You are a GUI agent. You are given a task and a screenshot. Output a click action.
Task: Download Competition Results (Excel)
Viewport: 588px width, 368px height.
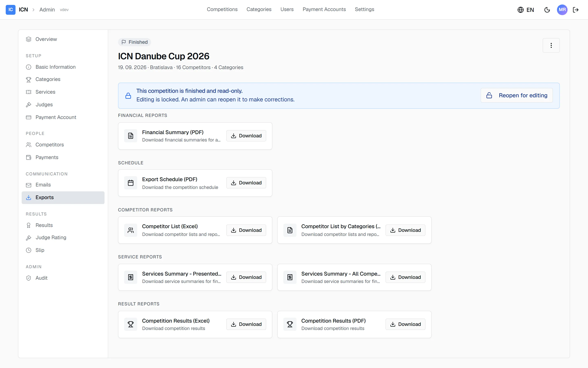(x=246, y=324)
